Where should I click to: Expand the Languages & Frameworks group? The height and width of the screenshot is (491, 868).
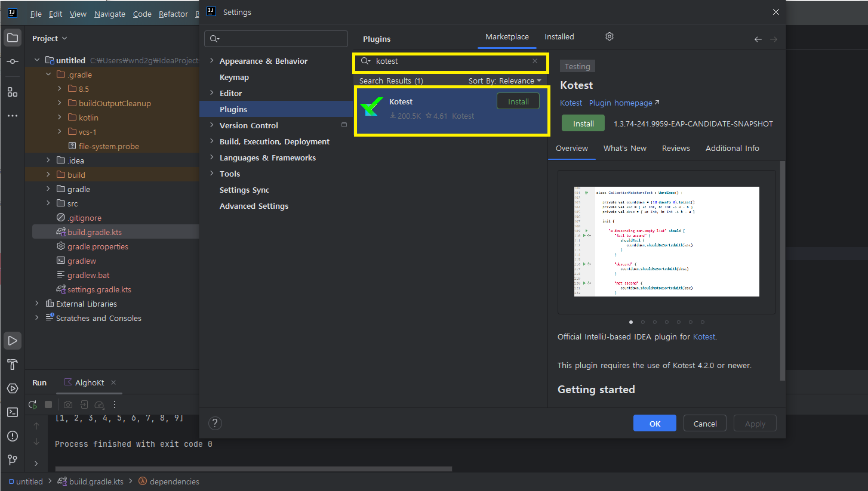tap(211, 158)
